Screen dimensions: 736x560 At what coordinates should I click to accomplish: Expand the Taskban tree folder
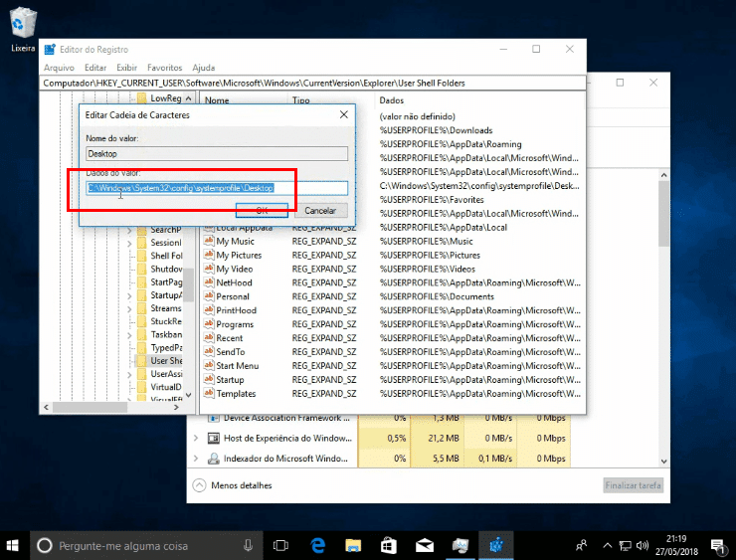(129, 335)
